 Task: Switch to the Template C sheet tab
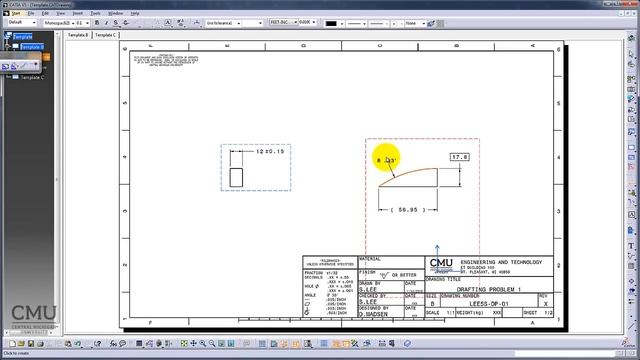pyautogui.click(x=106, y=35)
